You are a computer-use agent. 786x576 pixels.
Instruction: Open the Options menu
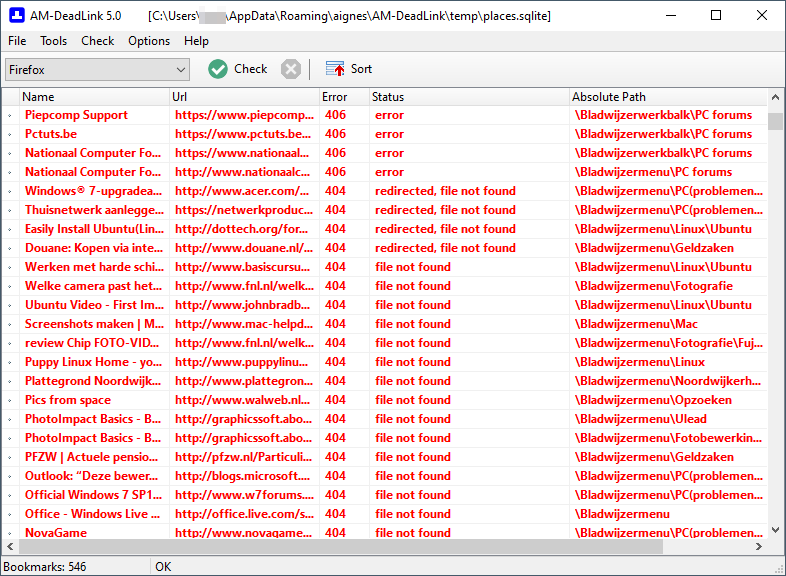(149, 41)
